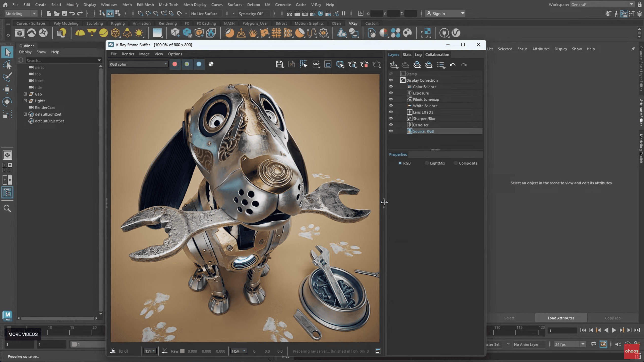This screenshot has height=362, width=644.
Task: Toggle the blue channel color circle
Action: tap(199, 64)
